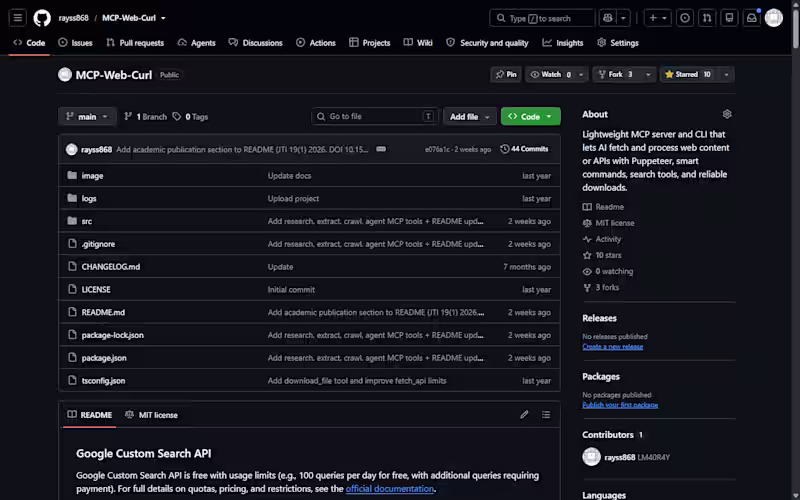Screen dimensions: 800x500
Task: Click the image folder icon
Action: click(72, 176)
